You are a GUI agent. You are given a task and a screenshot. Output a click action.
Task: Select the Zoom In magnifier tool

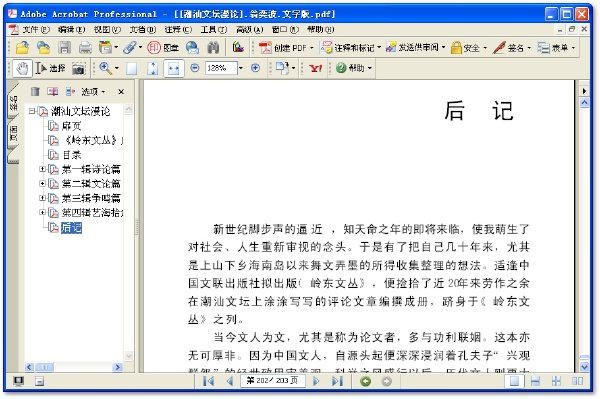point(105,68)
